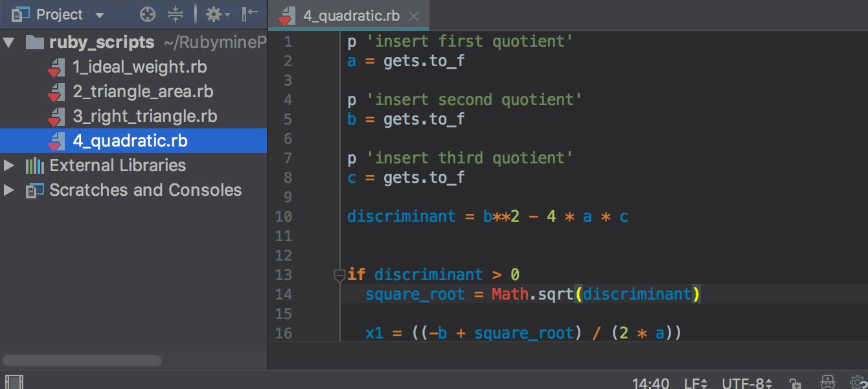
Task: Expand the Scratches and Consoles node
Action: tap(9, 191)
